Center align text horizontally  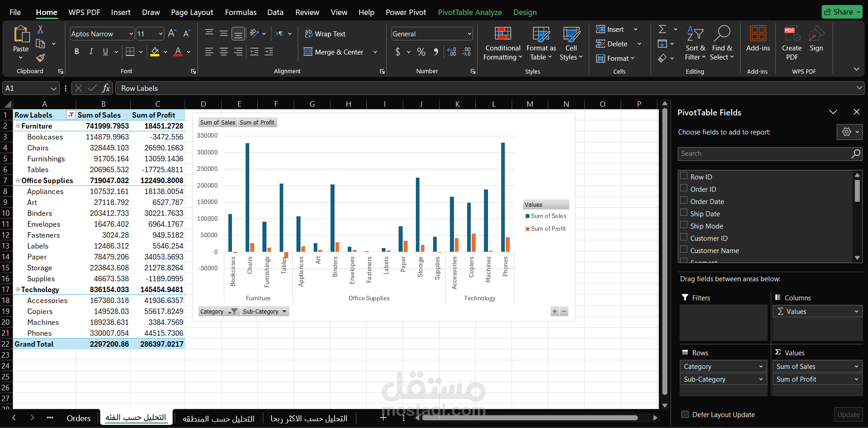pyautogui.click(x=224, y=52)
